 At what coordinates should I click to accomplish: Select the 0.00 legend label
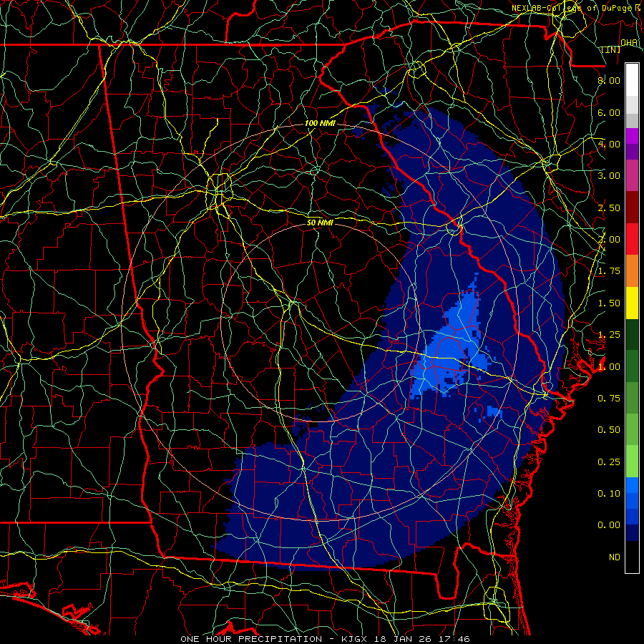[x=609, y=525]
